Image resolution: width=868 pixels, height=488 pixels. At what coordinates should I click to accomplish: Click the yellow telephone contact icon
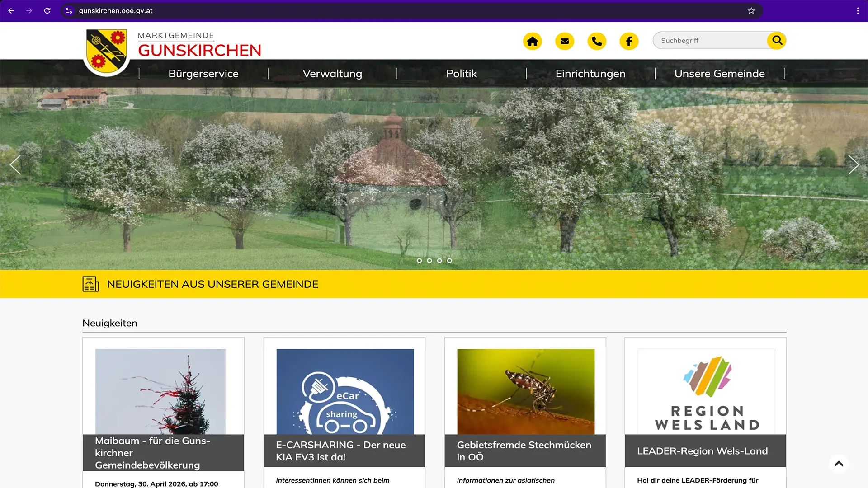[597, 41]
